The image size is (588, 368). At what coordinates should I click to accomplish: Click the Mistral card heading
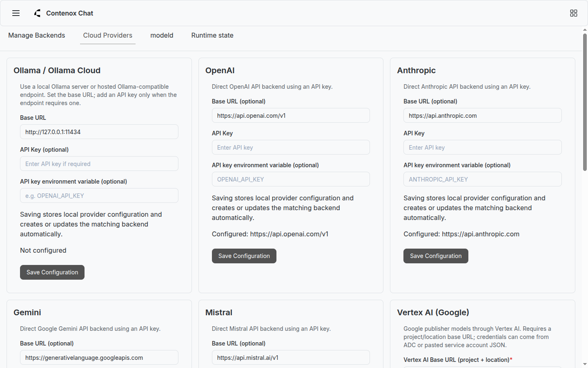point(218,312)
